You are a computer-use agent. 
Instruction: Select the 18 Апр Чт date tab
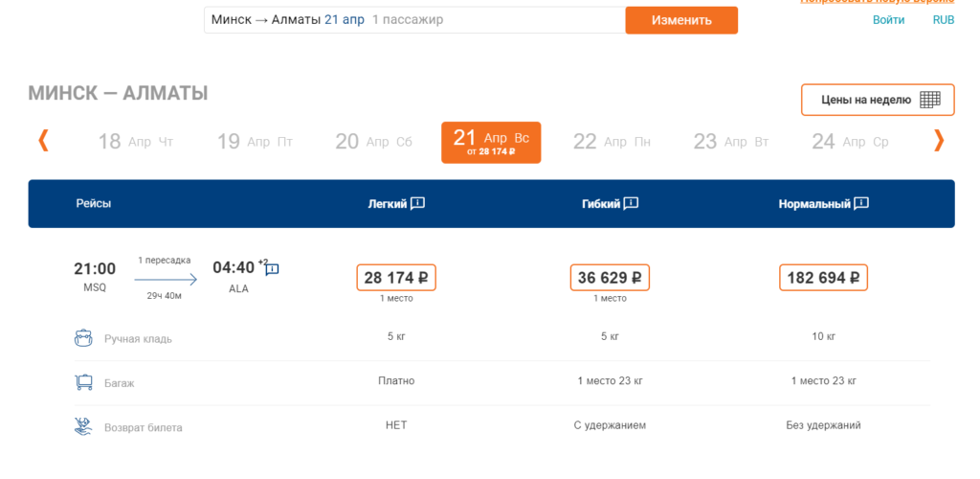(135, 142)
